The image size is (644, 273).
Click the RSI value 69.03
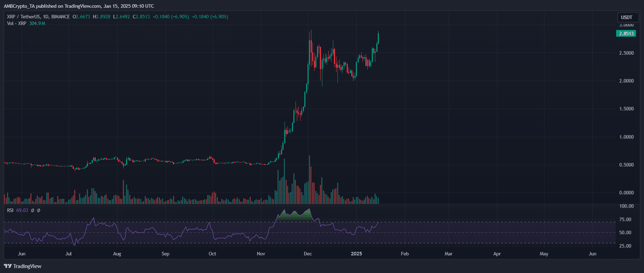[x=22, y=211]
